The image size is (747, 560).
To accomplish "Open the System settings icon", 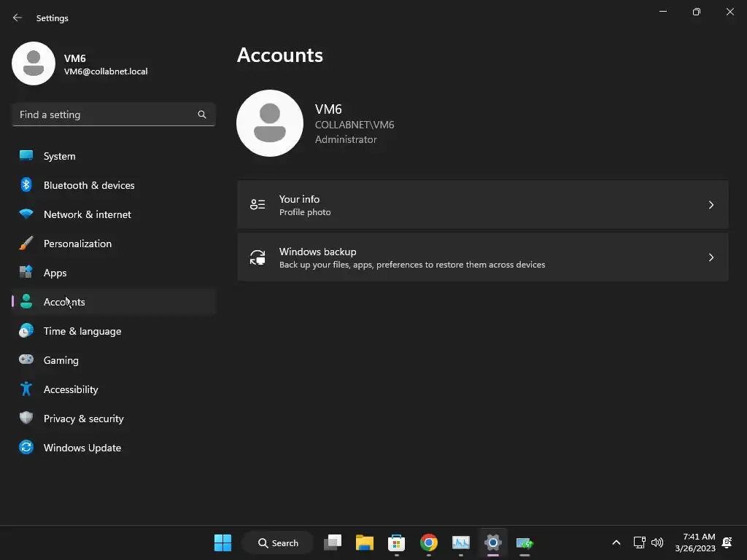I will click(x=26, y=156).
